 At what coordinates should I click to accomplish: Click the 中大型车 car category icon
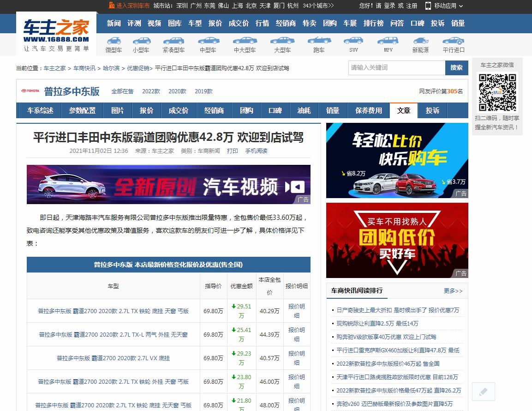pyautogui.click(x=245, y=42)
